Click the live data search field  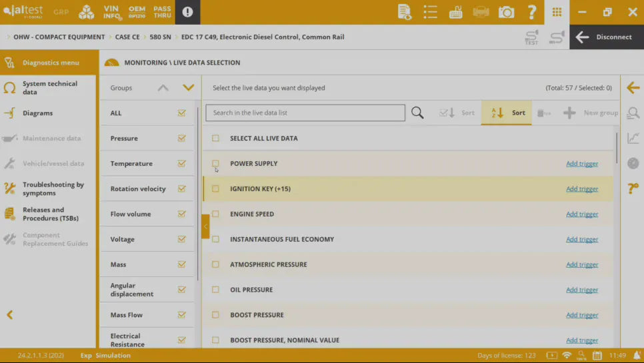pos(305,113)
